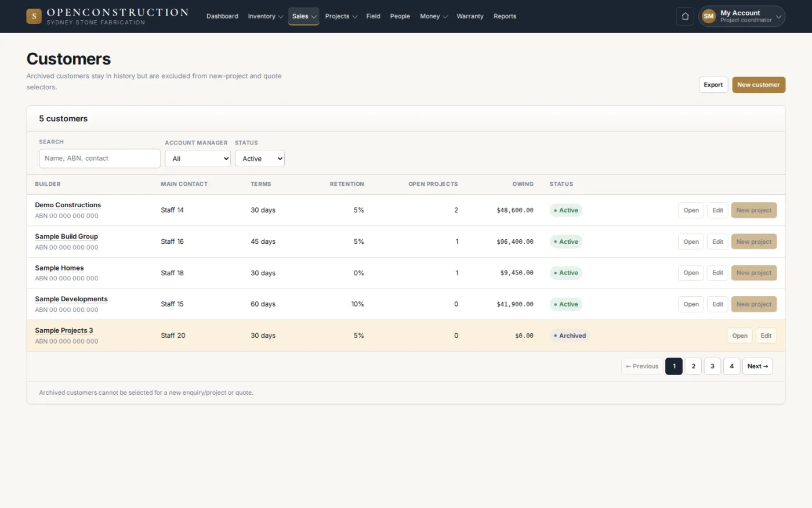Open the Sample Developments customer link
This screenshot has height=508, width=812.
click(x=71, y=299)
